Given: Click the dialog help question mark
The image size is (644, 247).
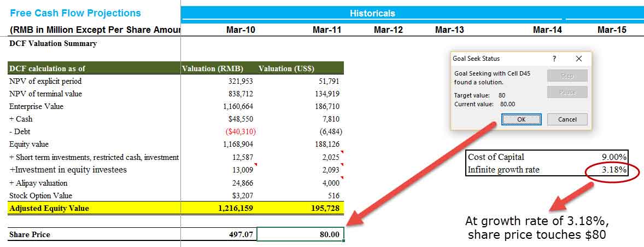Looking at the screenshot, I should click(x=554, y=59).
